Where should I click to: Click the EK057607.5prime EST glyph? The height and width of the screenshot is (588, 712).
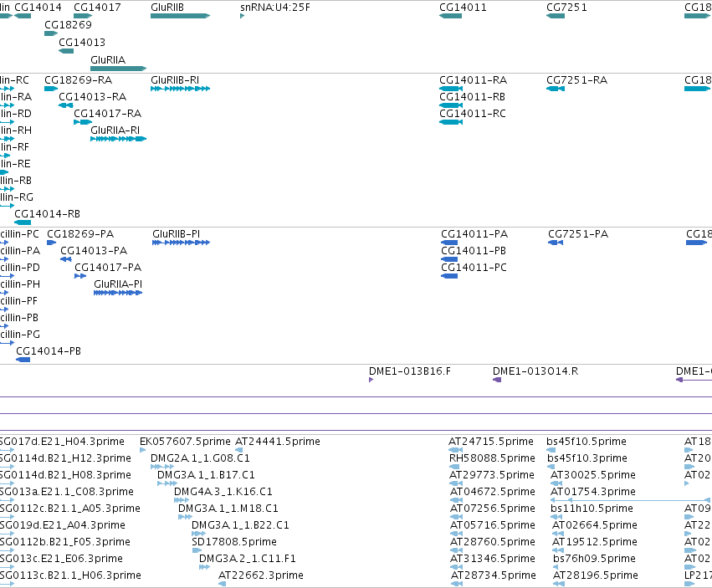(x=142, y=450)
